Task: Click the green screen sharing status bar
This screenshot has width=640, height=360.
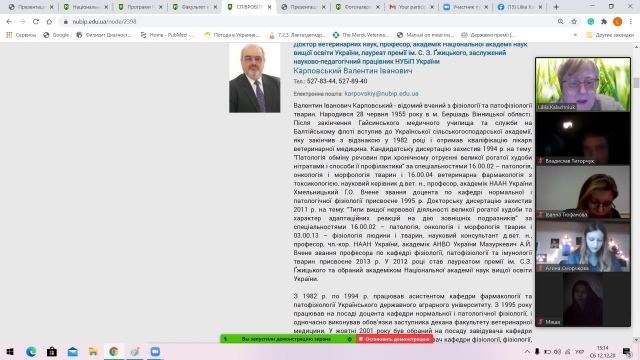Action: click(x=288, y=339)
